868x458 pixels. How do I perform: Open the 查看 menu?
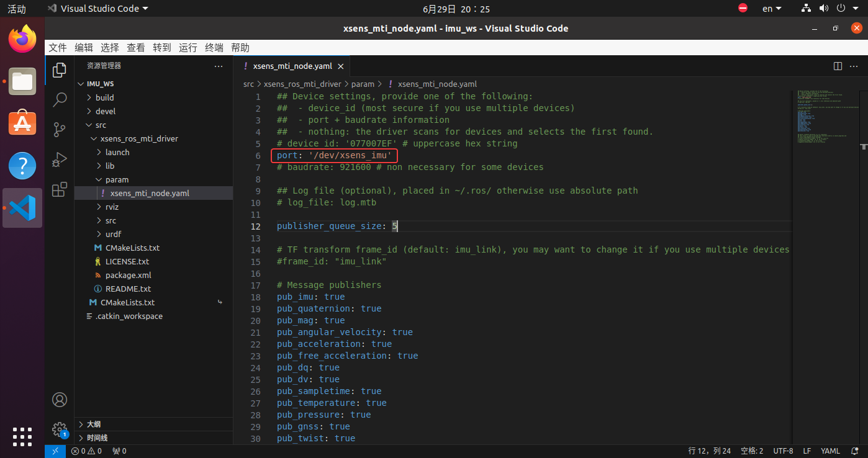click(x=136, y=48)
